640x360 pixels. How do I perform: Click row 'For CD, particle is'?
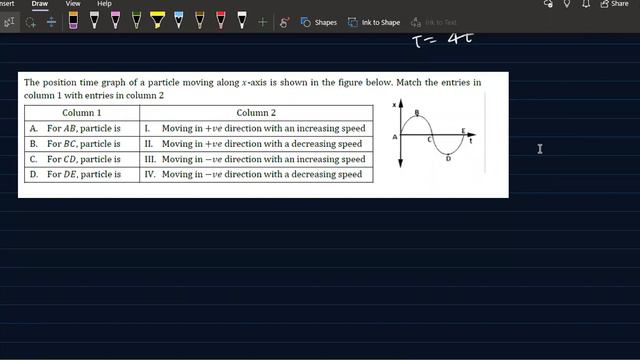(82, 159)
